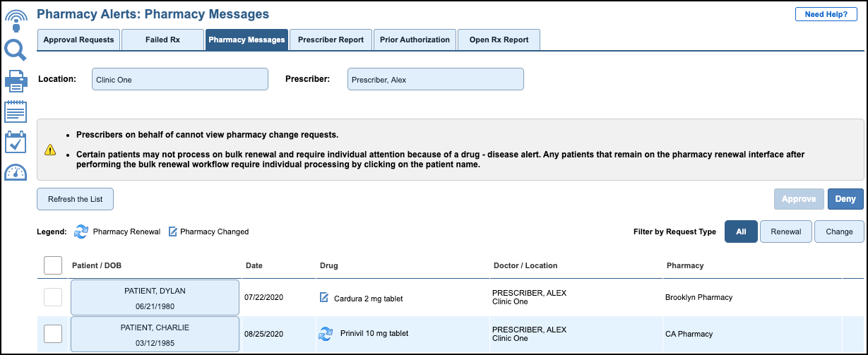868x355 pixels.
Task: Click the calendar checkmark icon
Action: click(16, 142)
